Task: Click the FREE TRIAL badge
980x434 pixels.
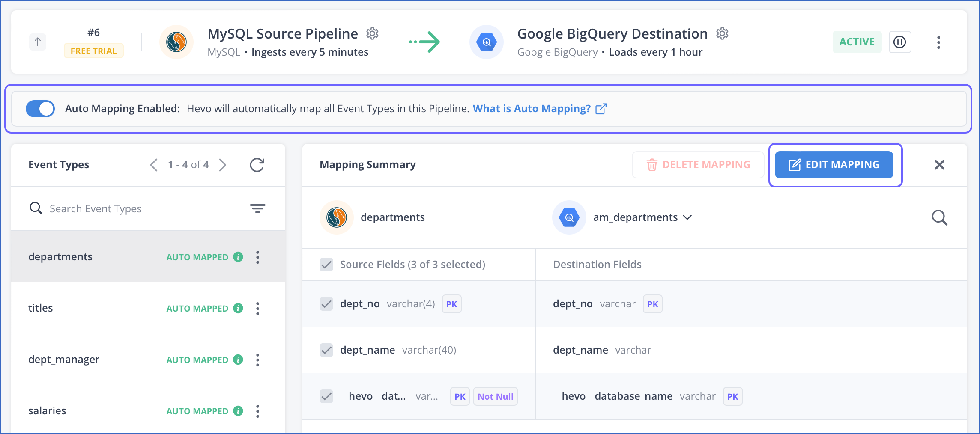Action: coord(94,51)
